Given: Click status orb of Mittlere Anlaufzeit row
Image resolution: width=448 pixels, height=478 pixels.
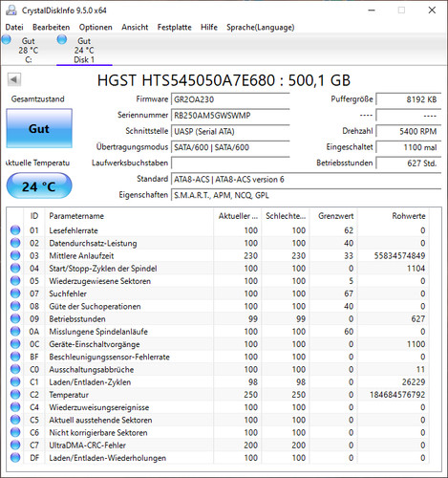Looking at the screenshot, I should [x=15, y=255].
